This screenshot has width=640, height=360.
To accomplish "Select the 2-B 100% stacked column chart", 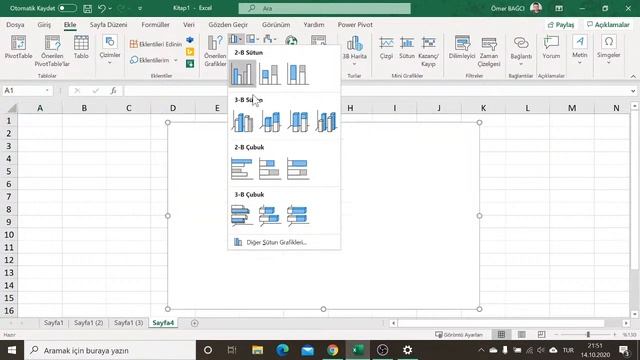I will point(298,74).
